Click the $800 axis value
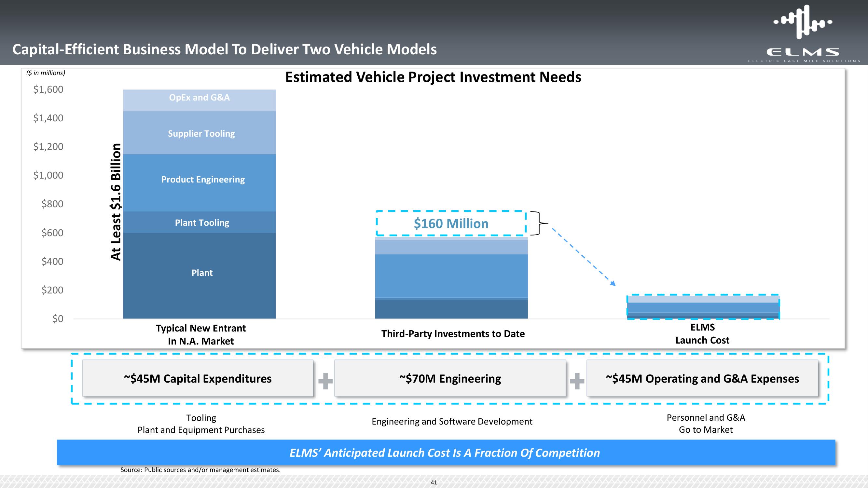This screenshot has height=488, width=868. coord(52,204)
